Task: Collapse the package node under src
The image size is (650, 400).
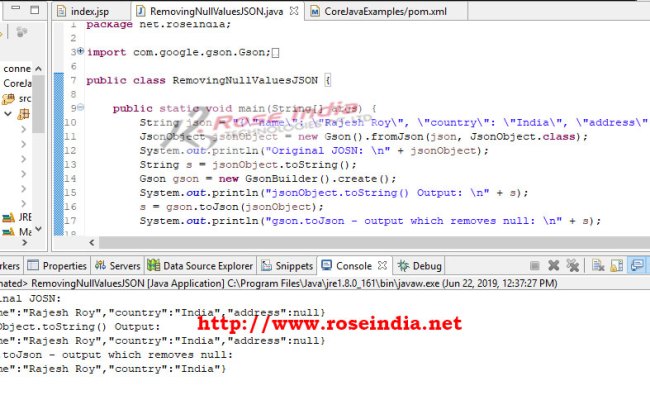Action: 8,114
